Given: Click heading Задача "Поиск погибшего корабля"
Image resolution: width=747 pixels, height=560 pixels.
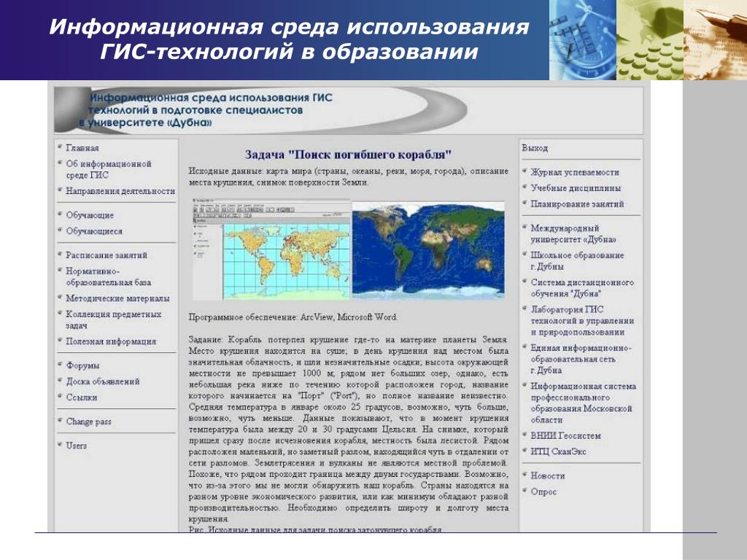Looking at the screenshot, I should pyautogui.click(x=348, y=155).
